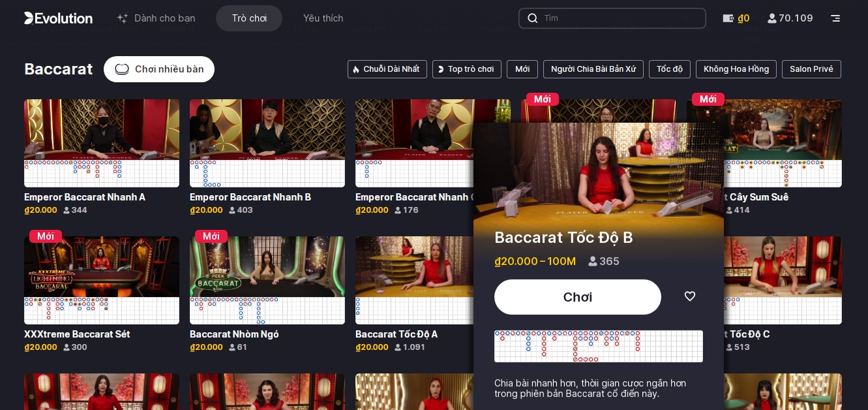The width and height of the screenshot is (868, 410).
Task: Click the people icon beside Emperor Baccarat Nhanh A's player count
Action: tap(67, 210)
